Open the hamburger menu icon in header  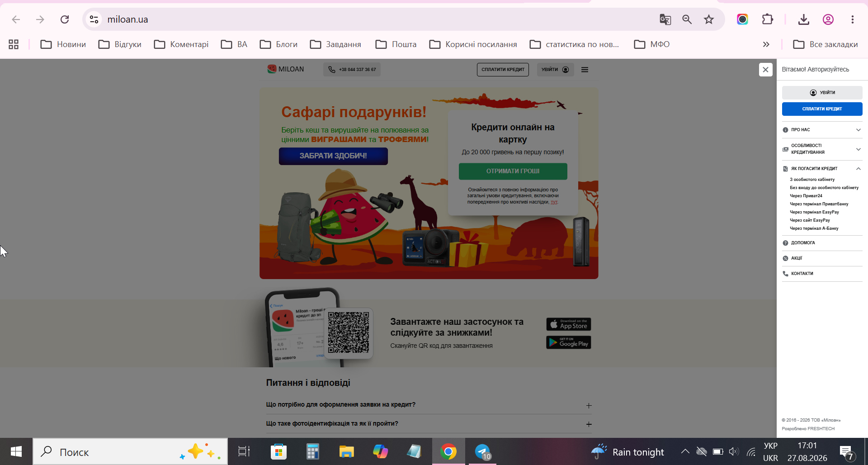point(585,70)
